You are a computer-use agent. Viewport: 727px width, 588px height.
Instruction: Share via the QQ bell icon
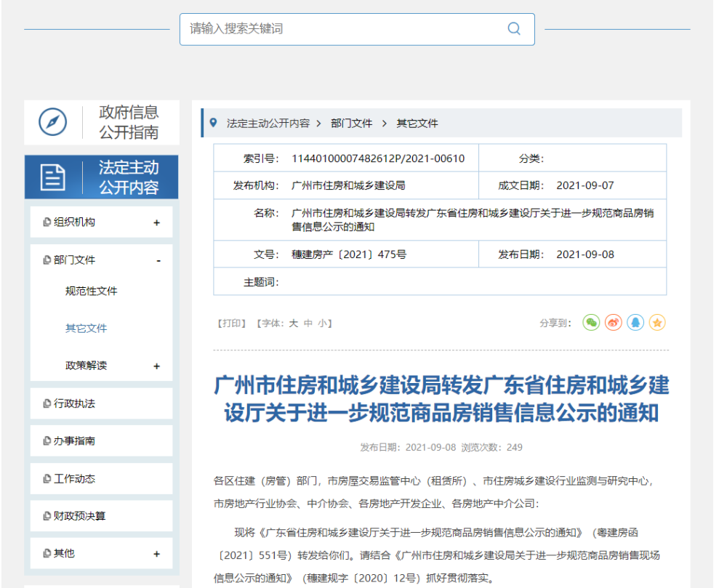point(635,323)
